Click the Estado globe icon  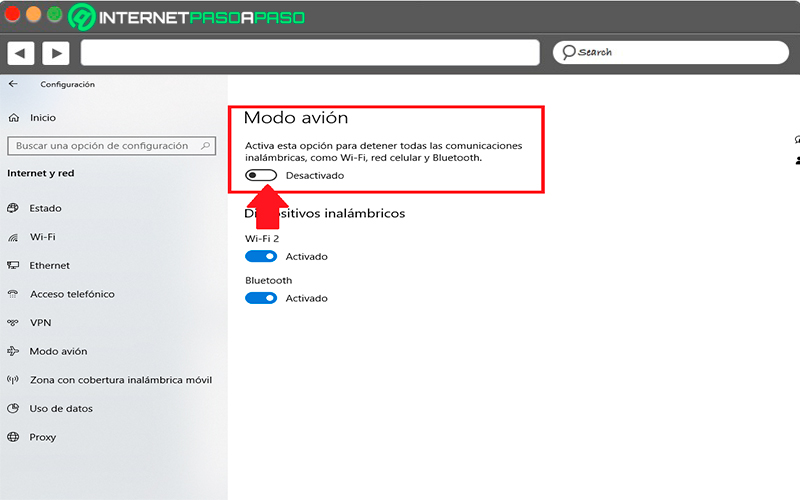tap(13, 208)
